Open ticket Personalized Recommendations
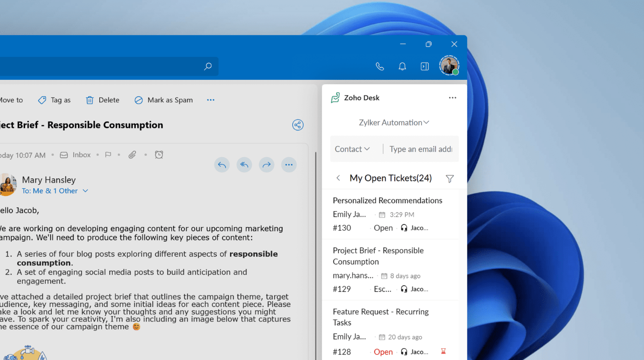Screen dimensions: 644x360 click(x=388, y=201)
